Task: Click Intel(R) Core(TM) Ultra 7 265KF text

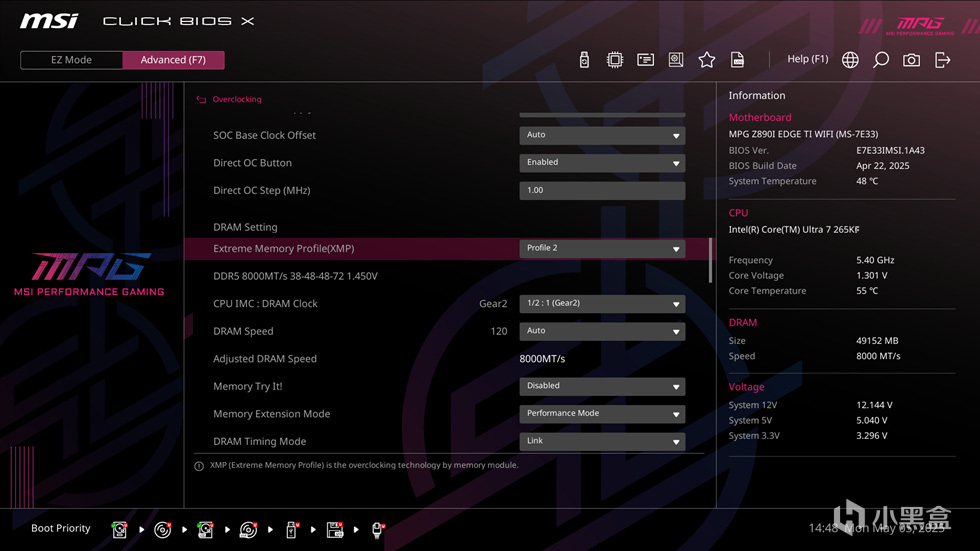Action: pyautogui.click(x=794, y=229)
